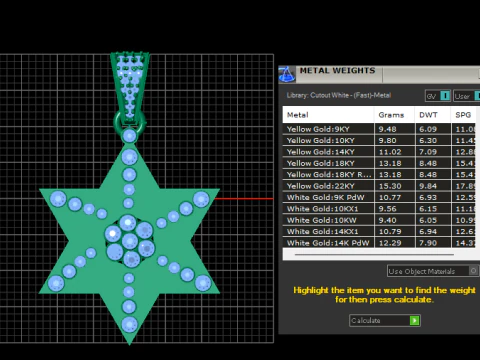Click the horizontal scrollbar under metals table
Image resolution: width=480 pixels, height=360 pixels.
pos(374,255)
